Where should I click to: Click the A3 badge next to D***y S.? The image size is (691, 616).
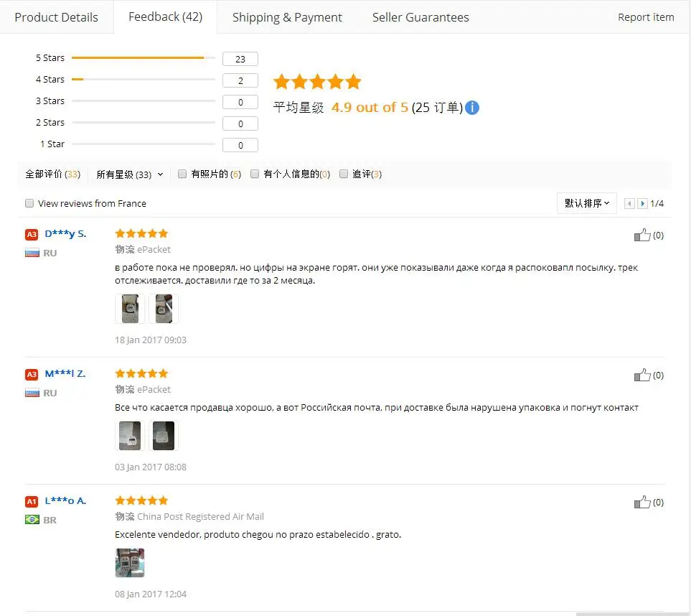[32, 234]
